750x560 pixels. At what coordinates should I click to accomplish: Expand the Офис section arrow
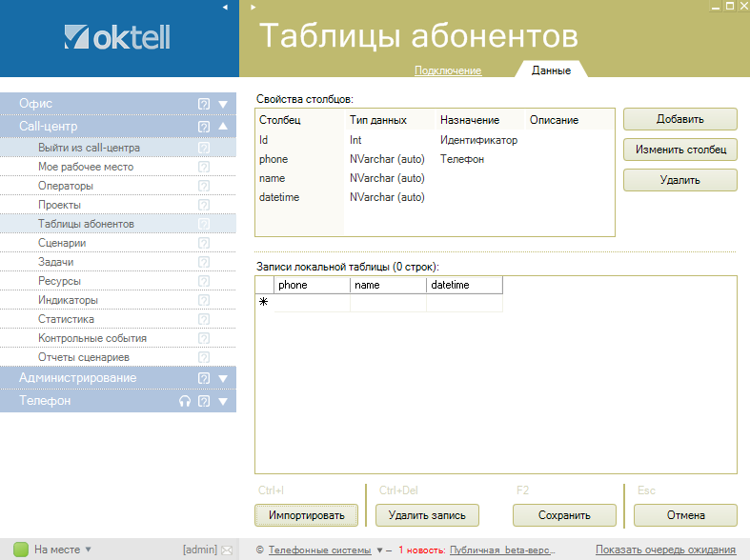(x=223, y=104)
